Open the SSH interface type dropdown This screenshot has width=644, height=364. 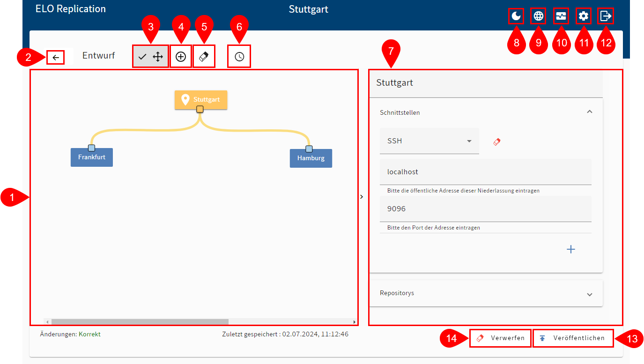429,141
